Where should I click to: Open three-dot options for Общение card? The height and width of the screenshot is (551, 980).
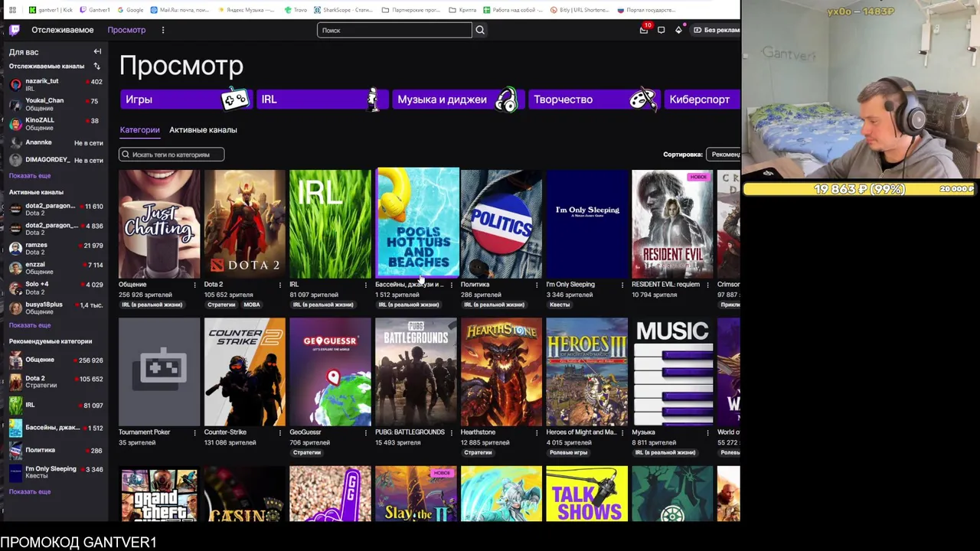click(194, 285)
